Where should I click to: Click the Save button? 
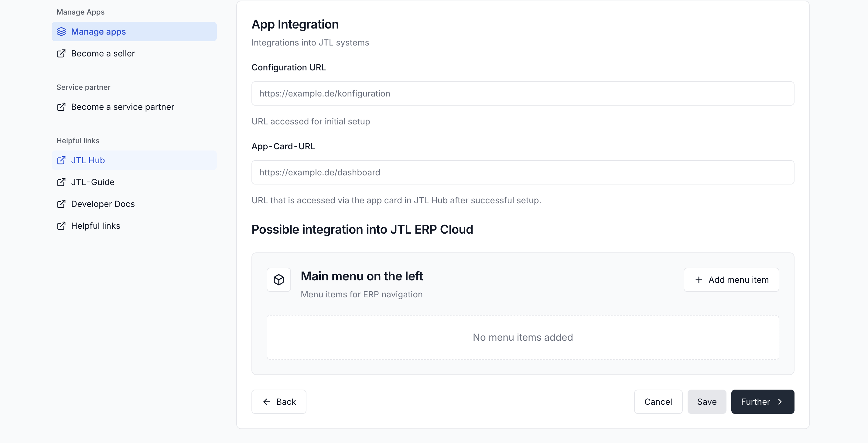click(707, 402)
